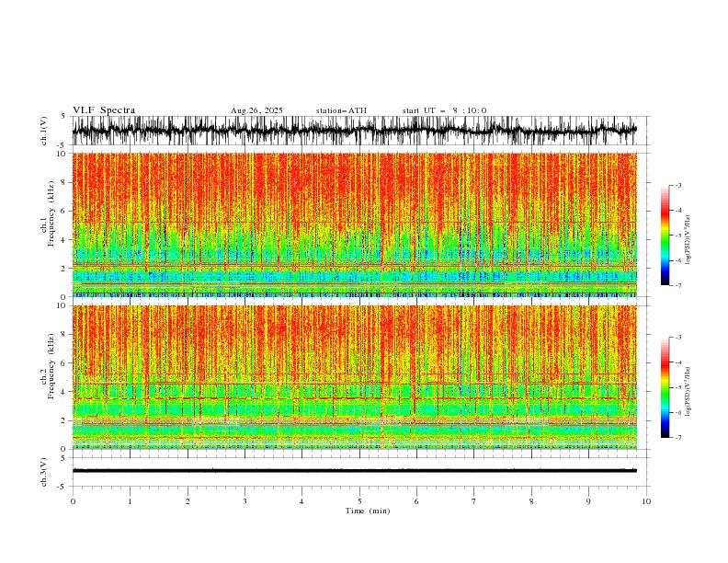Click the 'VLF Spectra' title text
This screenshot has width=728, height=563.
[104, 110]
